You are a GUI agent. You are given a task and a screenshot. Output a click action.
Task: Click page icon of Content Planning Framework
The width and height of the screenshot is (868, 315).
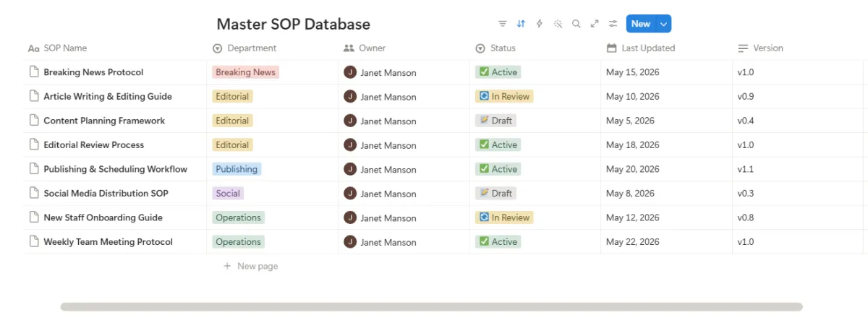33,120
